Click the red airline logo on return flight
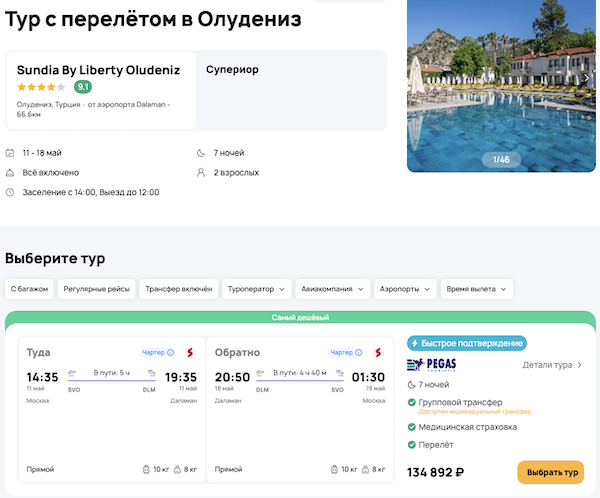 pos(378,352)
